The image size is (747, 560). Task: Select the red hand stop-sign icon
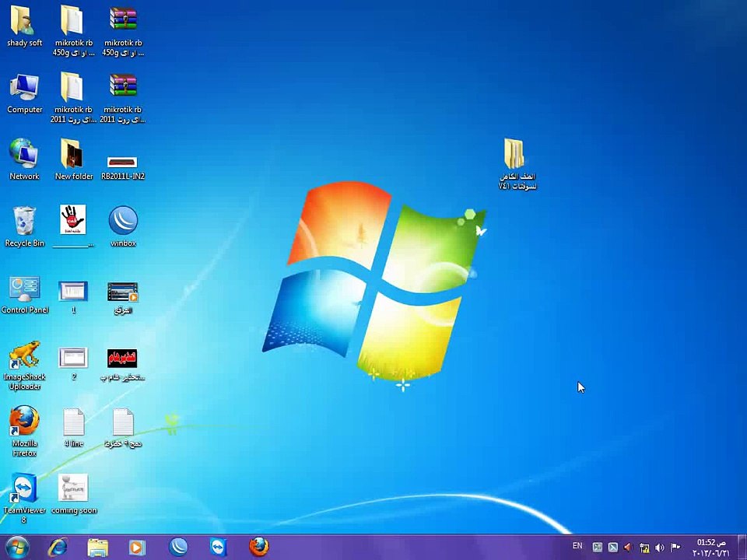click(73, 219)
